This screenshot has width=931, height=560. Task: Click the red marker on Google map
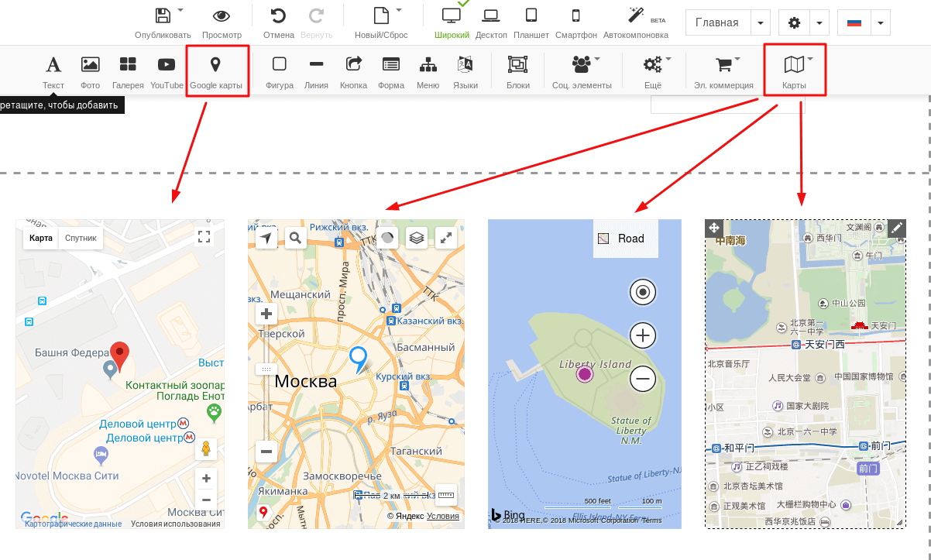point(119,356)
